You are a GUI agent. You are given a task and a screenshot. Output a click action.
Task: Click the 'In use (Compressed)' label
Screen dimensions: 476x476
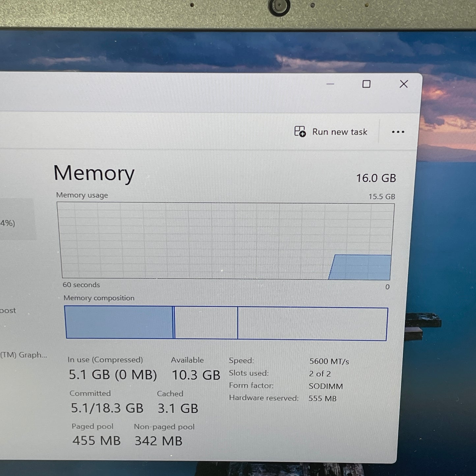click(x=105, y=360)
